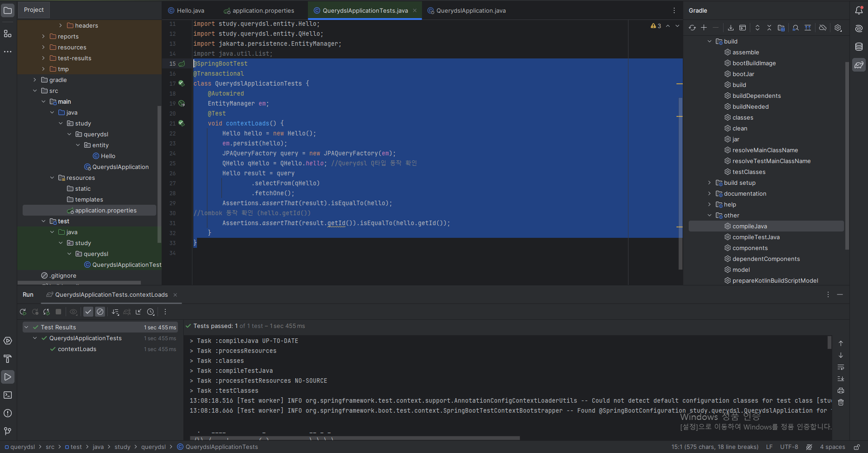Open Gradle build tool settings gear

(838, 28)
